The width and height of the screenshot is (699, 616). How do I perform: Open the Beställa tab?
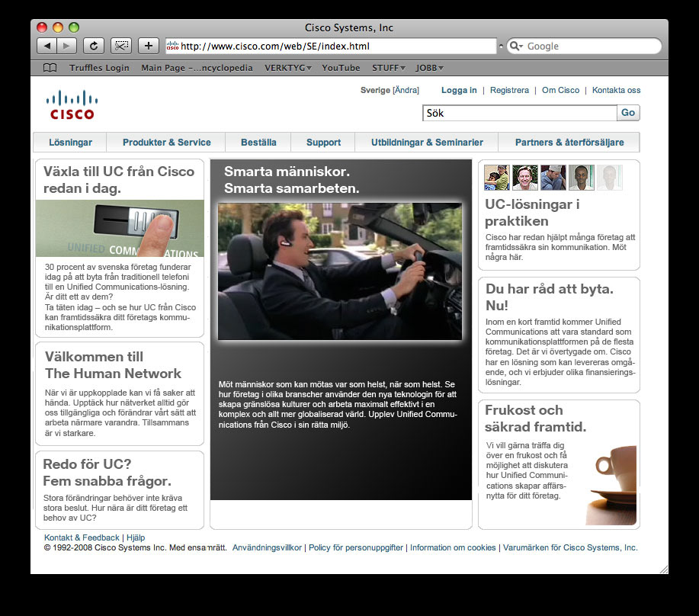[258, 143]
